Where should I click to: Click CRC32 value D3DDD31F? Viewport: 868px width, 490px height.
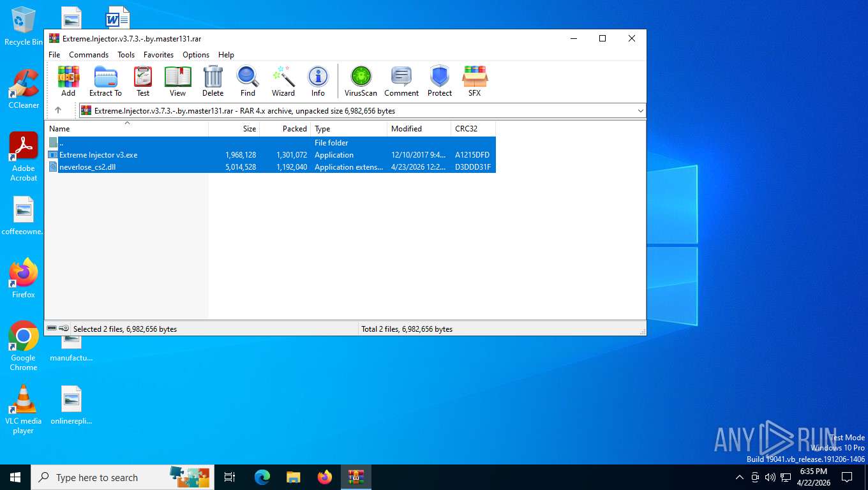(x=473, y=167)
